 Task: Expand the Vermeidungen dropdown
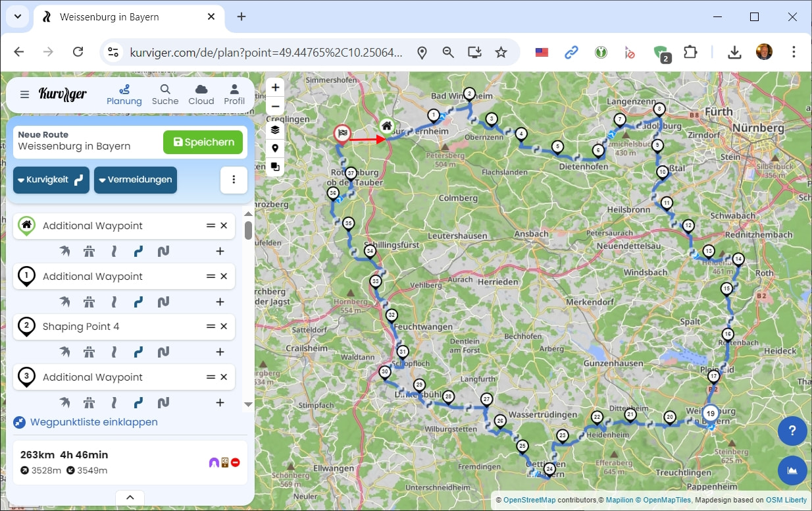[135, 180]
